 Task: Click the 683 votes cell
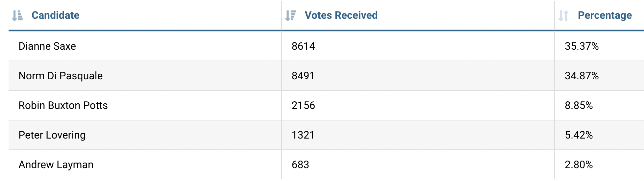click(x=300, y=165)
